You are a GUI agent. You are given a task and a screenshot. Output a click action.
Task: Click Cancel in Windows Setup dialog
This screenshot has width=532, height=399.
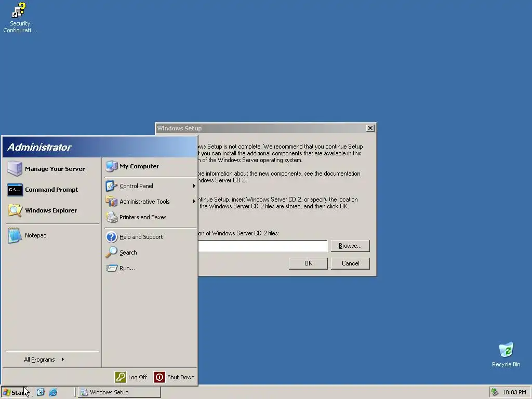(350, 263)
